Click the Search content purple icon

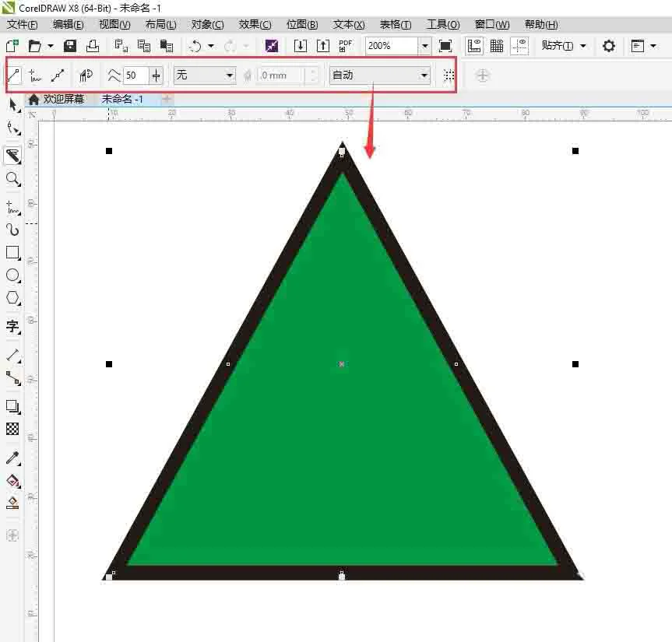coord(272,46)
